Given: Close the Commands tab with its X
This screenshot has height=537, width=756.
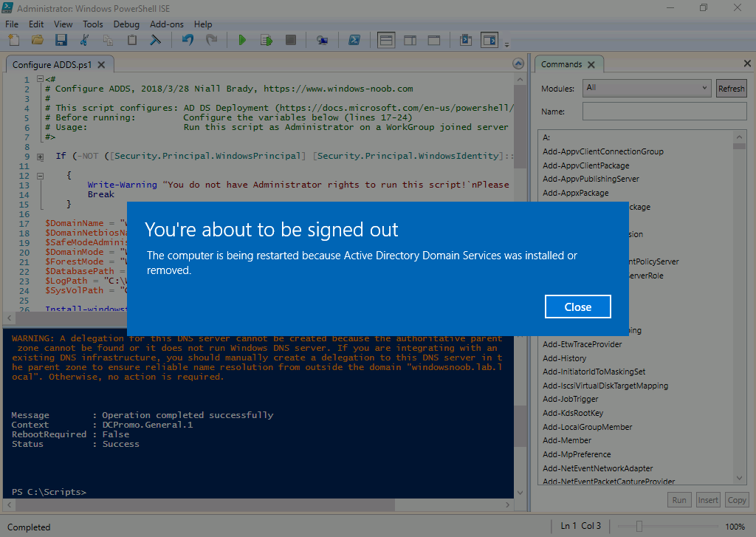Looking at the screenshot, I should pyautogui.click(x=591, y=64).
